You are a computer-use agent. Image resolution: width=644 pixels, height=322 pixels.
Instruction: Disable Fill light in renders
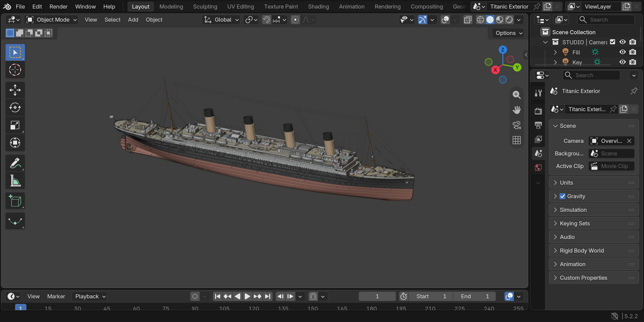(x=633, y=52)
